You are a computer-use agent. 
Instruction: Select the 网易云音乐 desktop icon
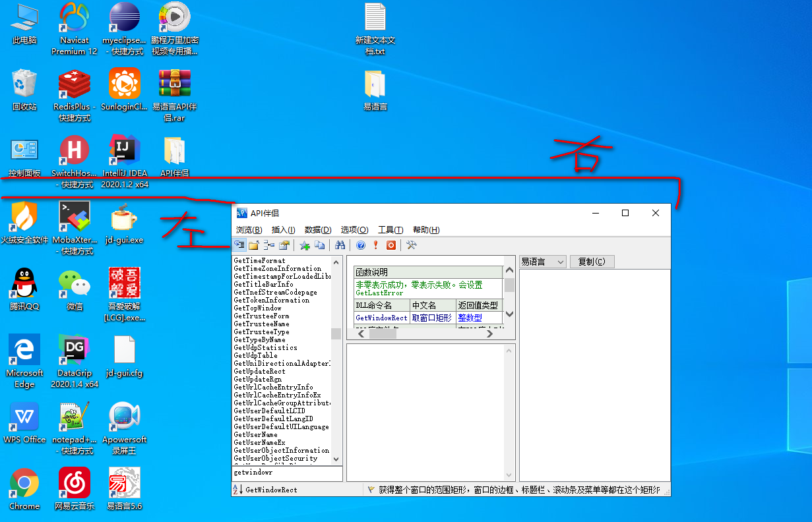(74, 490)
